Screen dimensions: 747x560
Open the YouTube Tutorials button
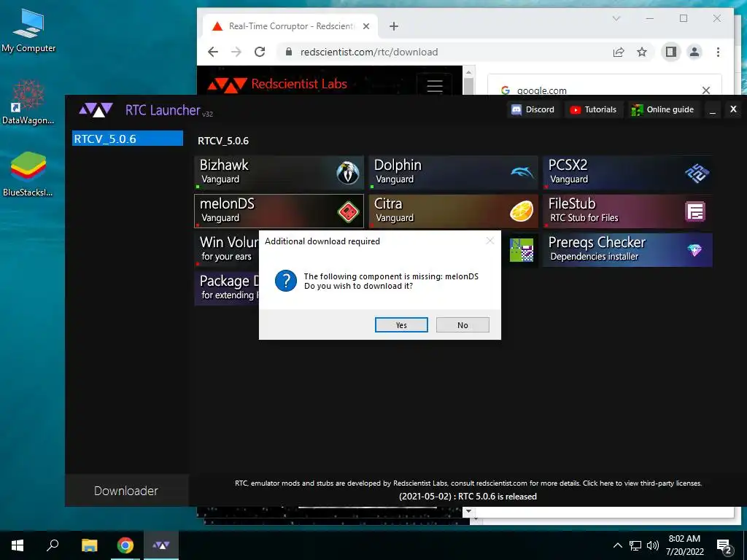(594, 109)
